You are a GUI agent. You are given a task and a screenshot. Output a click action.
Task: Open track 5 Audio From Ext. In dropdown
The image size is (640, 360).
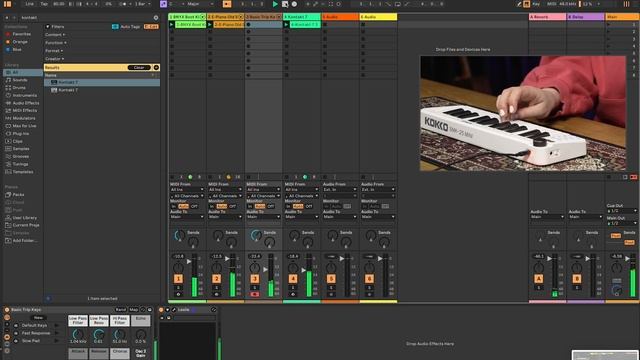tap(340, 190)
